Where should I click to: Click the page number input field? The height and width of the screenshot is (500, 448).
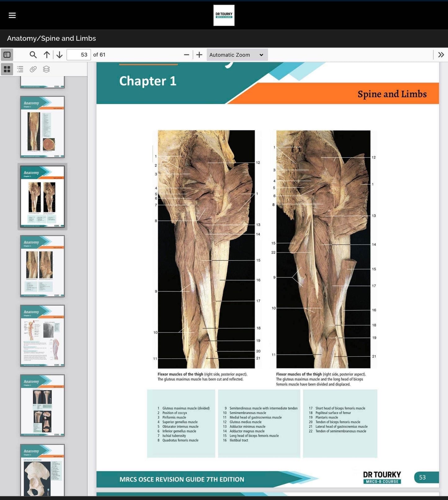point(79,55)
